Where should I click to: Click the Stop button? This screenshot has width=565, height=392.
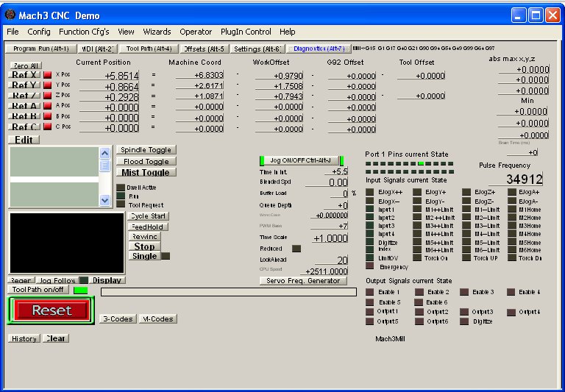(x=144, y=246)
